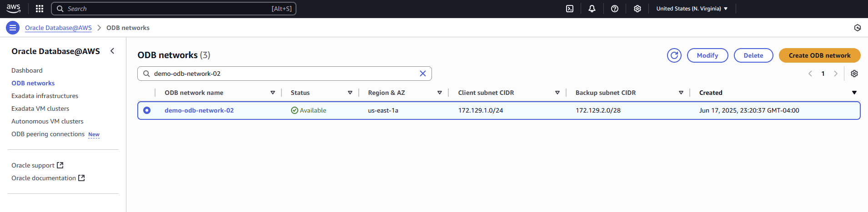This screenshot has width=868, height=212.
Task: Open the United States (N. Virginia) region dropdown
Action: click(x=692, y=9)
